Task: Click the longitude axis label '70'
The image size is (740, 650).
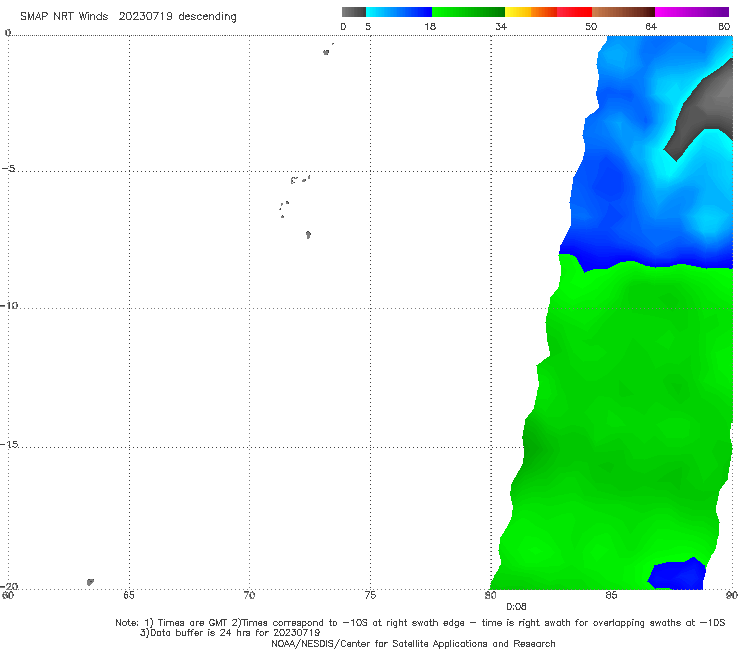Action: [249, 596]
